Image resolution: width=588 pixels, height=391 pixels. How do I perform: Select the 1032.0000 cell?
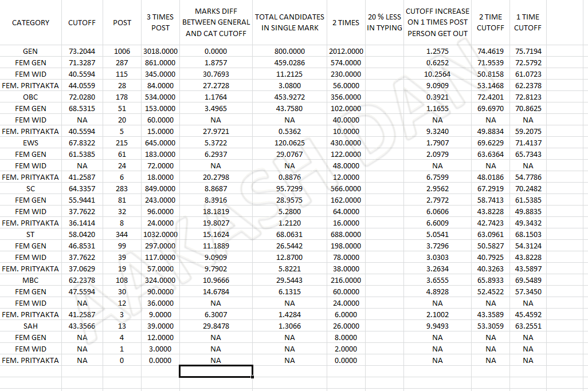point(160,235)
